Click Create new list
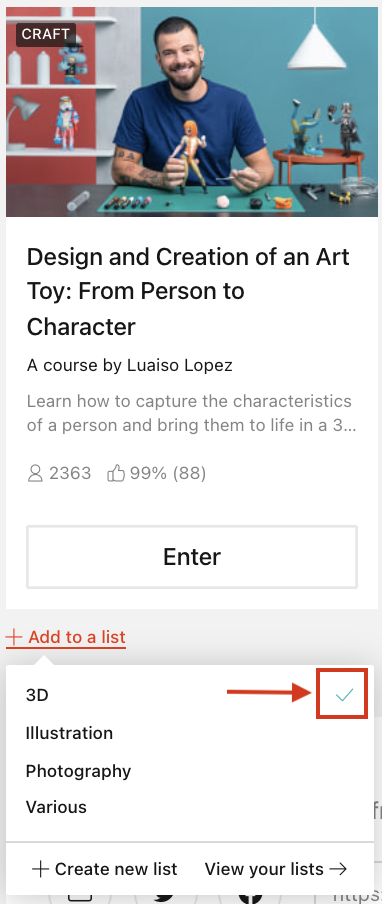 coord(104,869)
